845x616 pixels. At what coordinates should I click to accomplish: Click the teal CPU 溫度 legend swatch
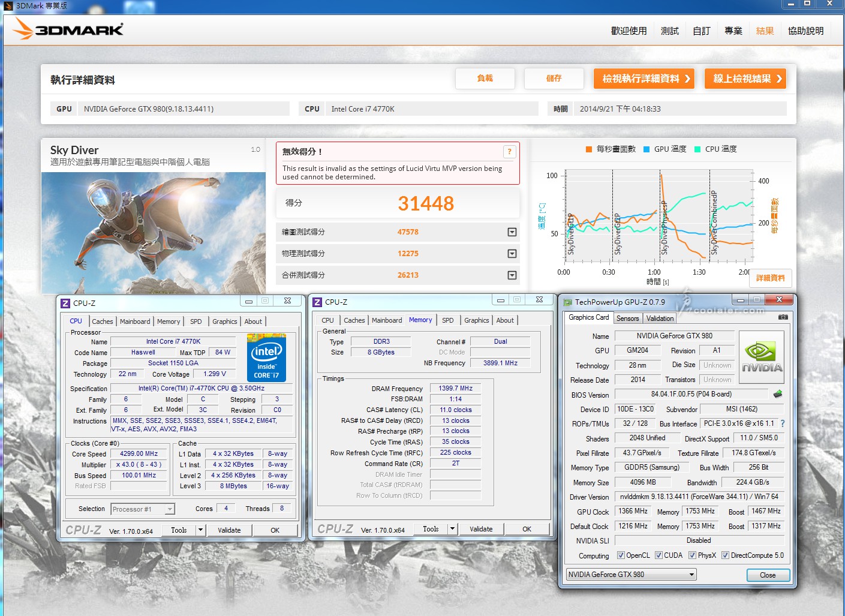pyautogui.click(x=697, y=149)
